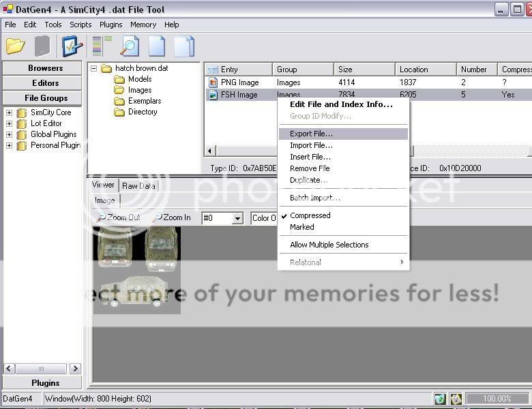The width and height of the screenshot is (532, 409).
Task: Click the open folder toolbar icon
Action: (15, 46)
